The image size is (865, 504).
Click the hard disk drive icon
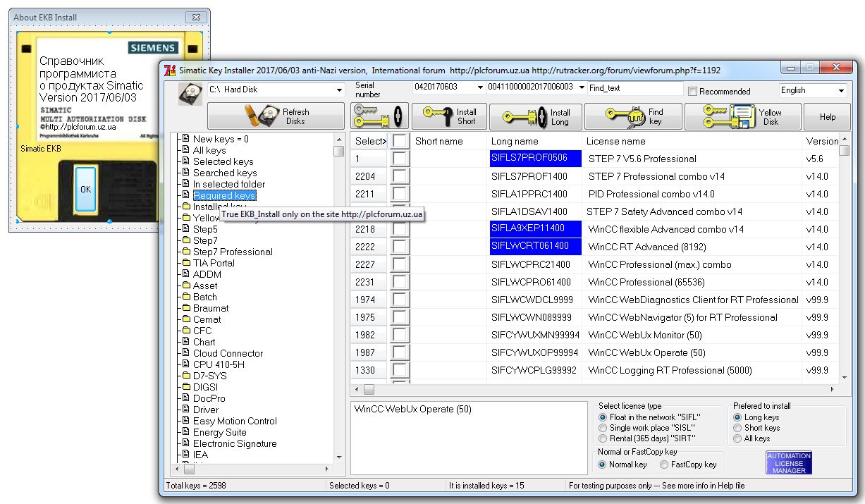tap(190, 93)
